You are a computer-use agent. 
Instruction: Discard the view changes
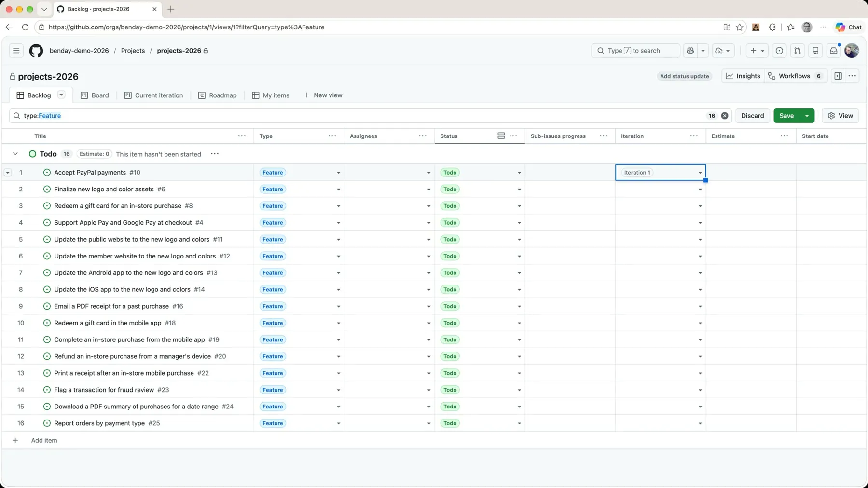(x=752, y=116)
